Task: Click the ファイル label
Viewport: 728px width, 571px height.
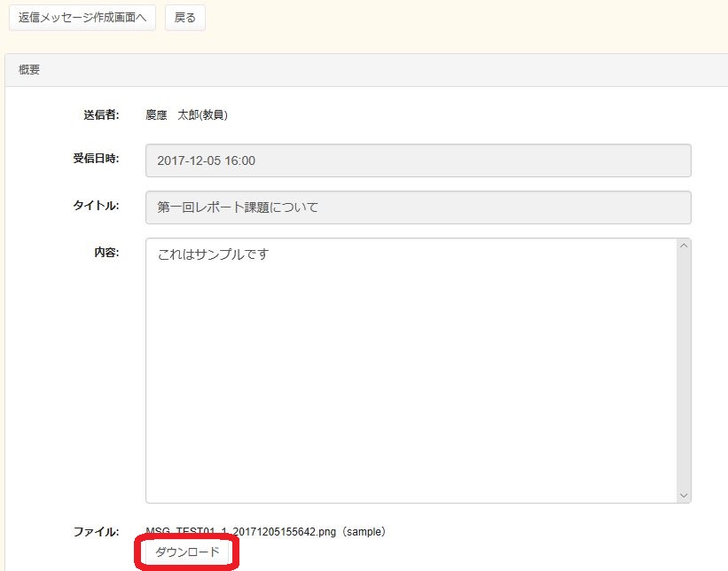Action: pyautogui.click(x=96, y=532)
